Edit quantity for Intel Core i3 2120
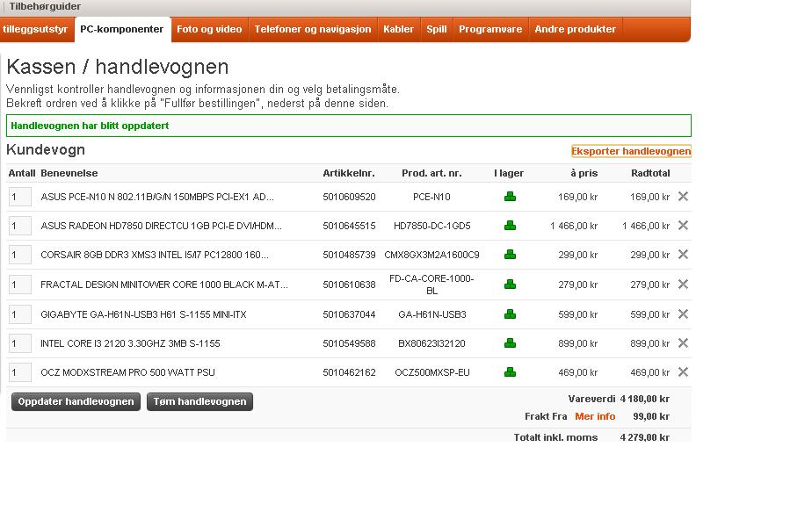 pos(20,343)
